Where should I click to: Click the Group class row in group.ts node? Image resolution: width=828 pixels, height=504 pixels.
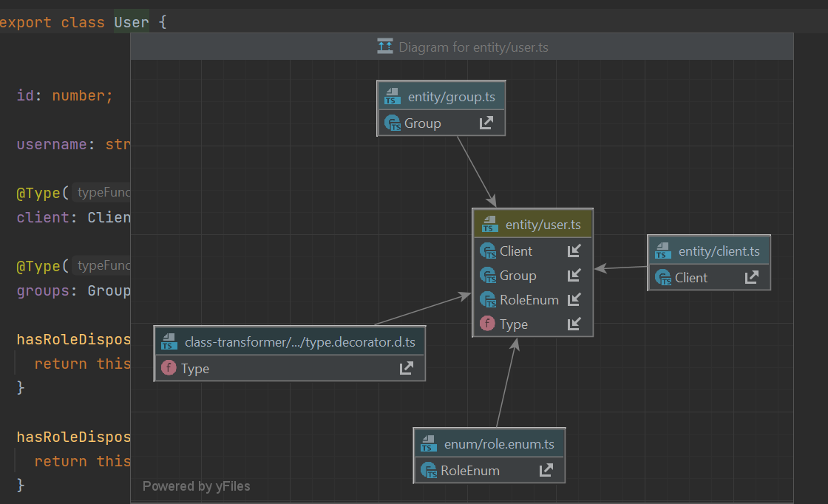click(x=422, y=123)
